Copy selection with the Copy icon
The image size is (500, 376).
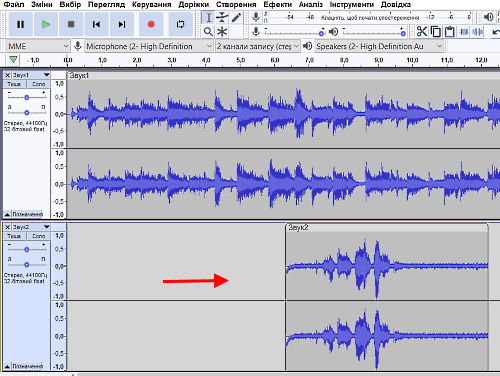436,32
